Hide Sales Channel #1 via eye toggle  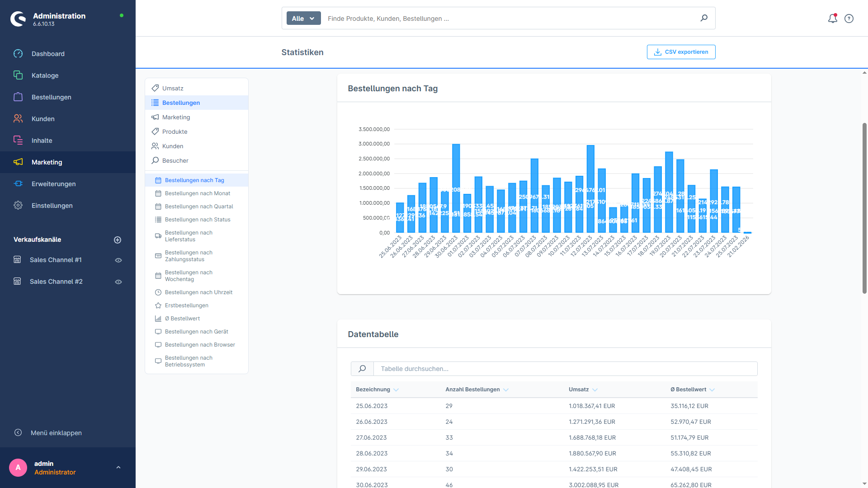point(118,260)
